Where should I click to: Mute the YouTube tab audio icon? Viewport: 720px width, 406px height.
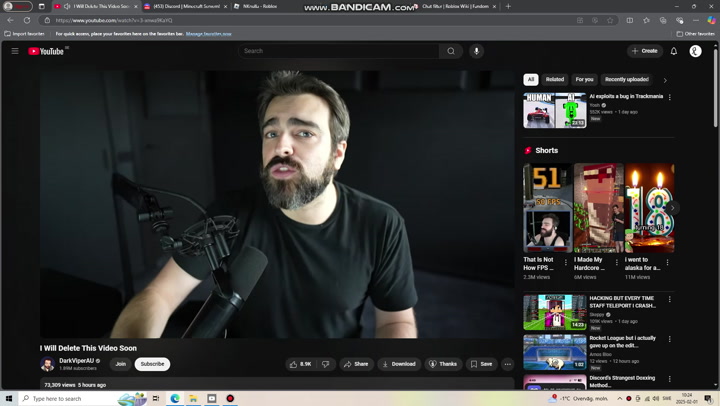[67, 6]
